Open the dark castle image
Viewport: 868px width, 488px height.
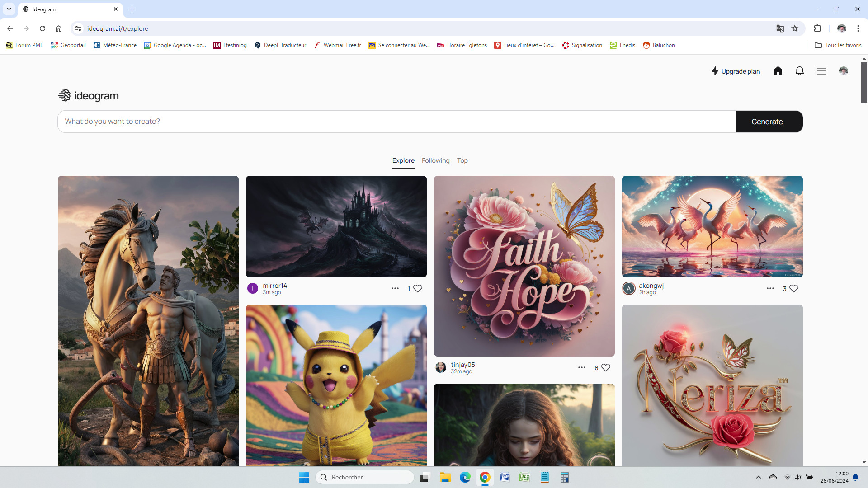[336, 226]
